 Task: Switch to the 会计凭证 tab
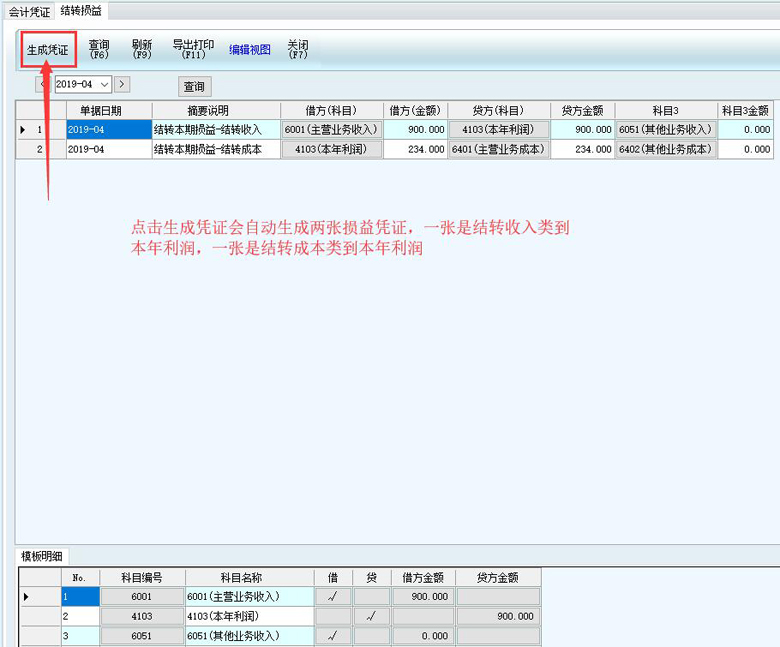click(29, 12)
